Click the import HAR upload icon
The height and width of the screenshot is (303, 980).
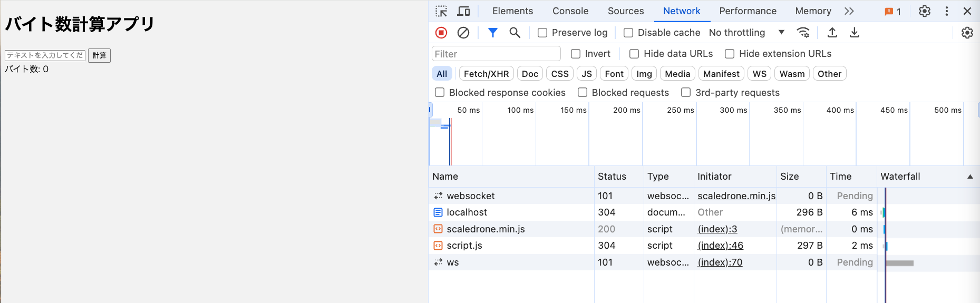coord(832,33)
